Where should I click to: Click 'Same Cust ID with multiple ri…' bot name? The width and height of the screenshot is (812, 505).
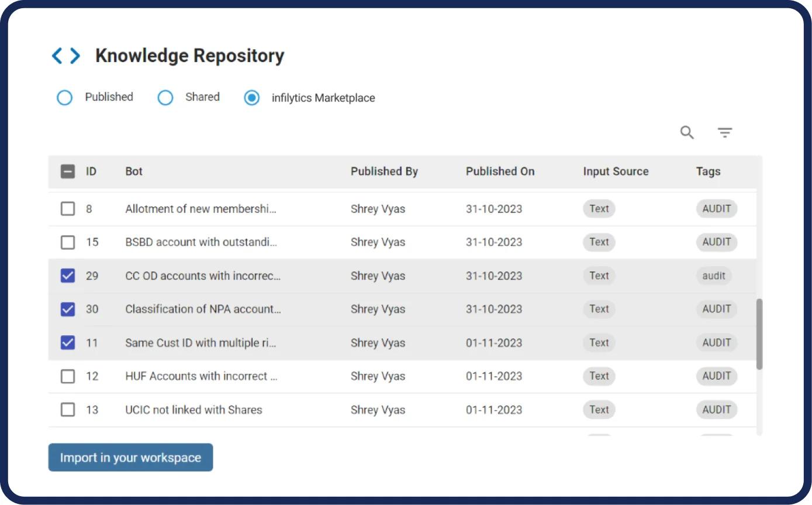(201, 343)
